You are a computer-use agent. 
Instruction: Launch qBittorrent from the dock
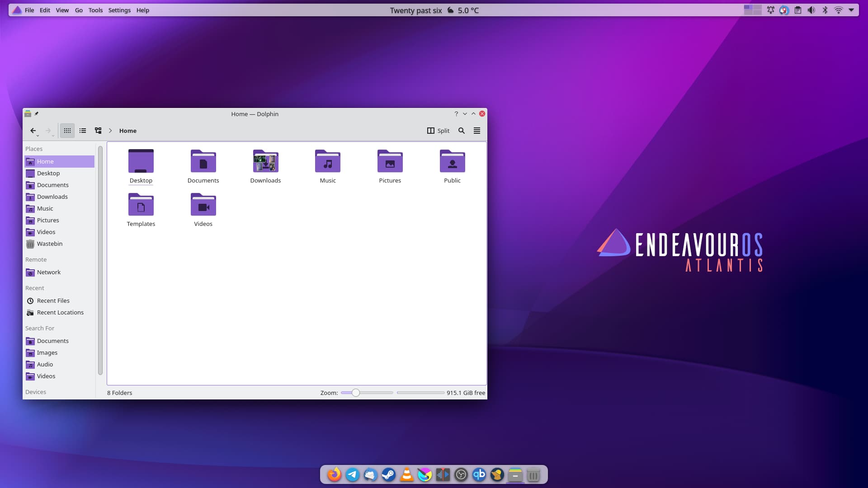[479, 474]
